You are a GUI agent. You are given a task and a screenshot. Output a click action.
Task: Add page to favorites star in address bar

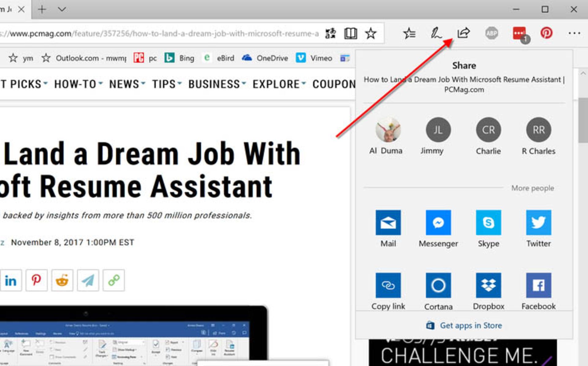click(x=371, y=33)
